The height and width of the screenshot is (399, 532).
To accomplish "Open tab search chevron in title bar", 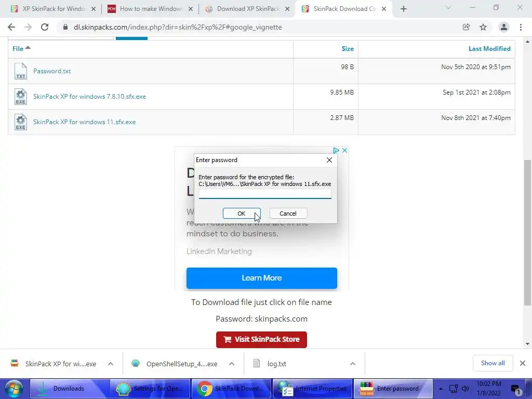I will [448, 7].
